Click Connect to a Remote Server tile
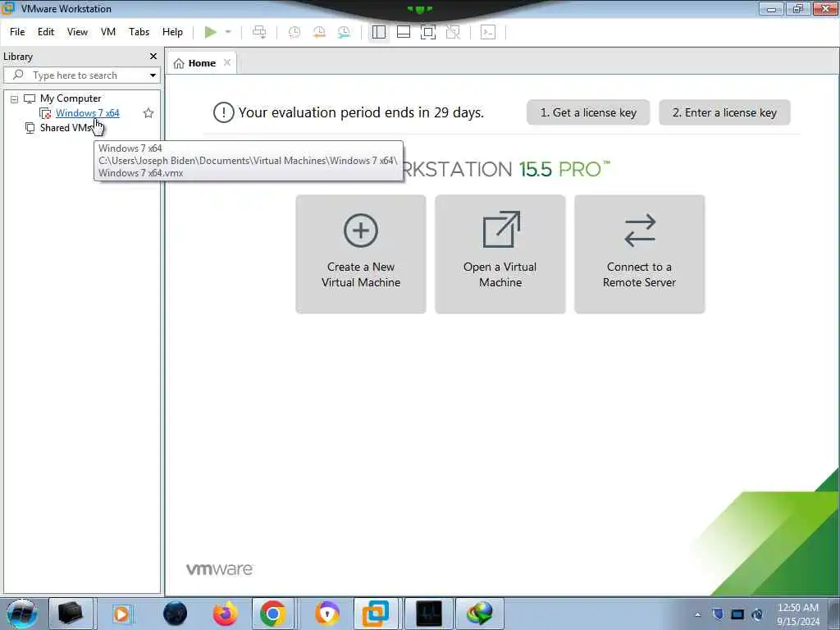 pos(640,254)
